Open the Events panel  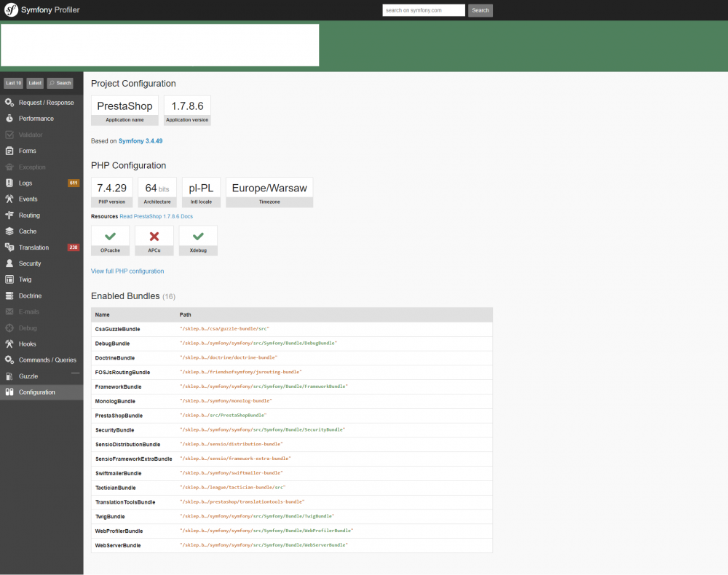[30, 199]
